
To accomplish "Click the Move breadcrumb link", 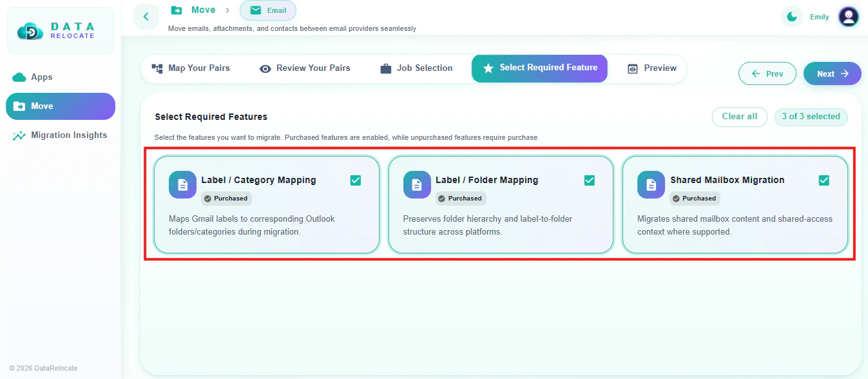I will [x=204, y=10].
